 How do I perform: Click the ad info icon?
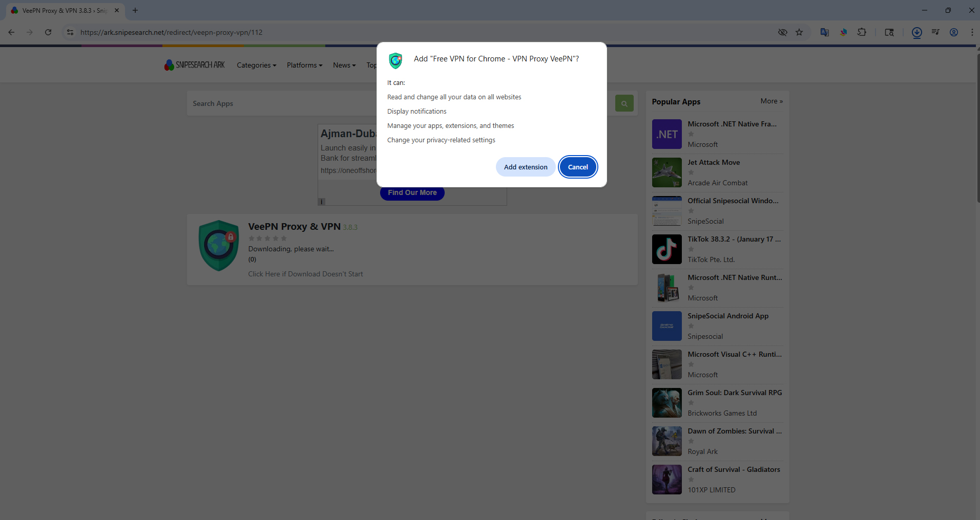322,202
